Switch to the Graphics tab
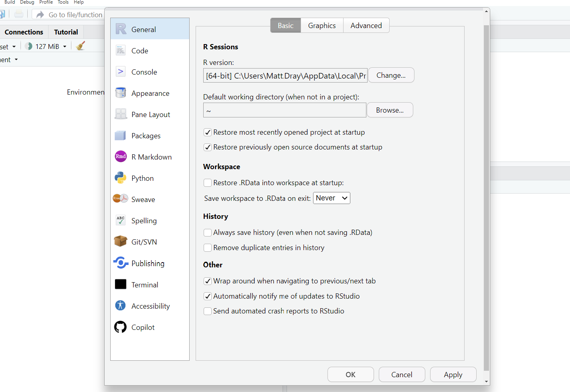 tap(321, 26)
